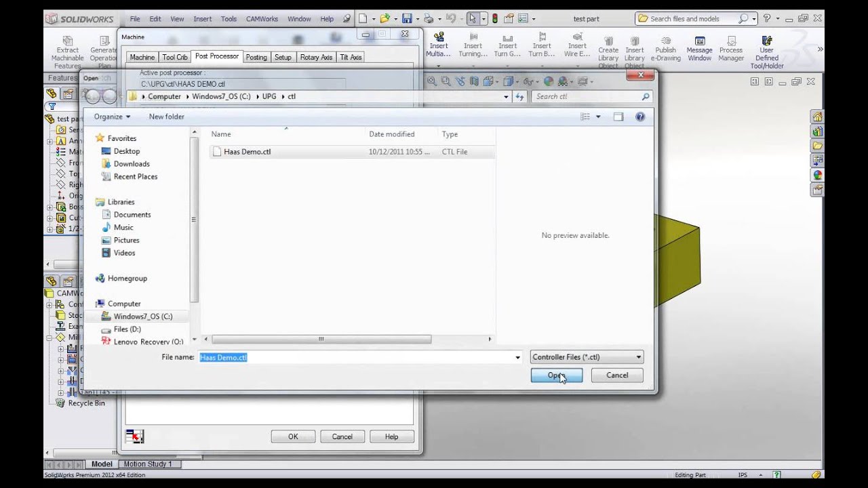The image size is (868, 488).
Task: Open the Pictures library
Action: pyautogui.click(x=126, y=241)
